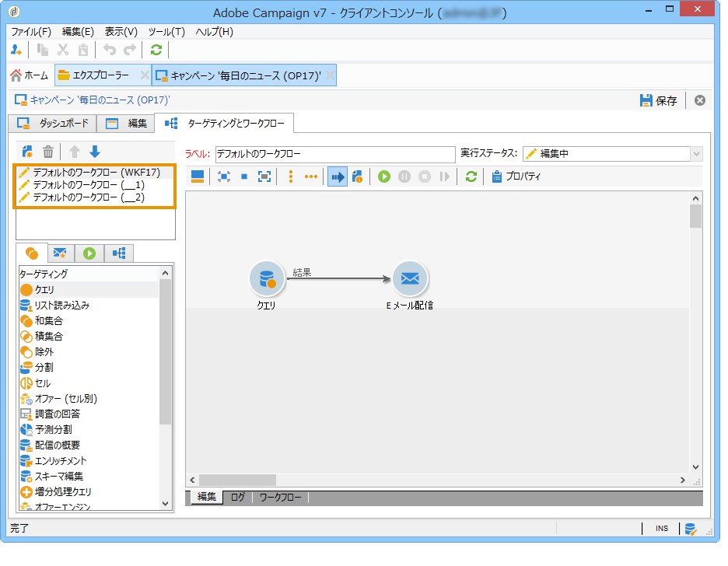Start the workflow with the green play button
Image resolution: width=728 pixels, height=566 pixels.
tap(384, 176)
